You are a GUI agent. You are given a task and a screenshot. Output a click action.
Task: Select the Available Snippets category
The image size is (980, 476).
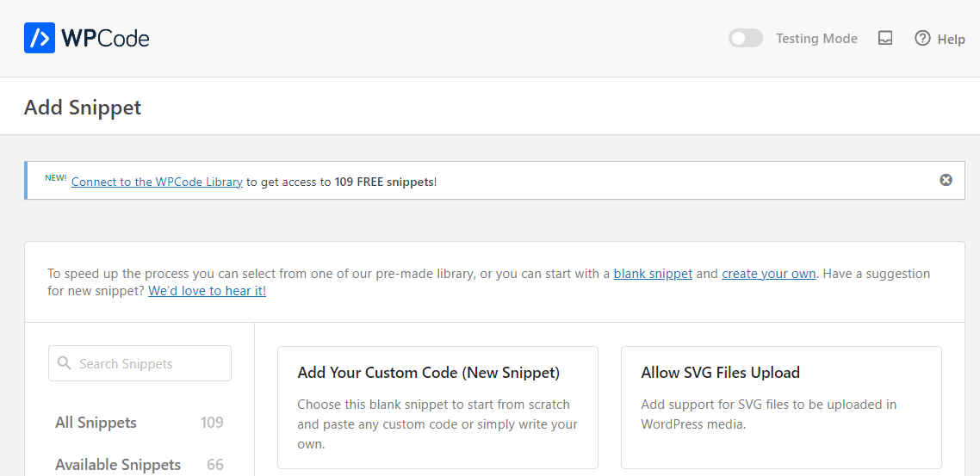coord(118,465)
